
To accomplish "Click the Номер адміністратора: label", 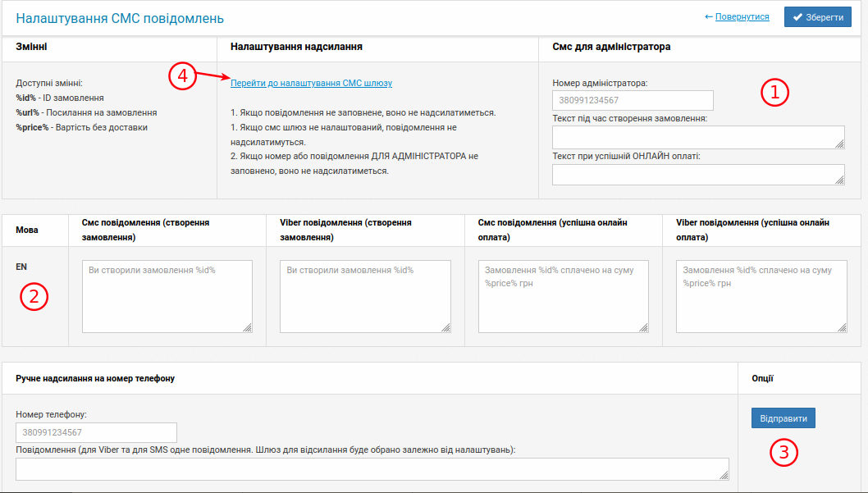I will (x=600, y=83).
